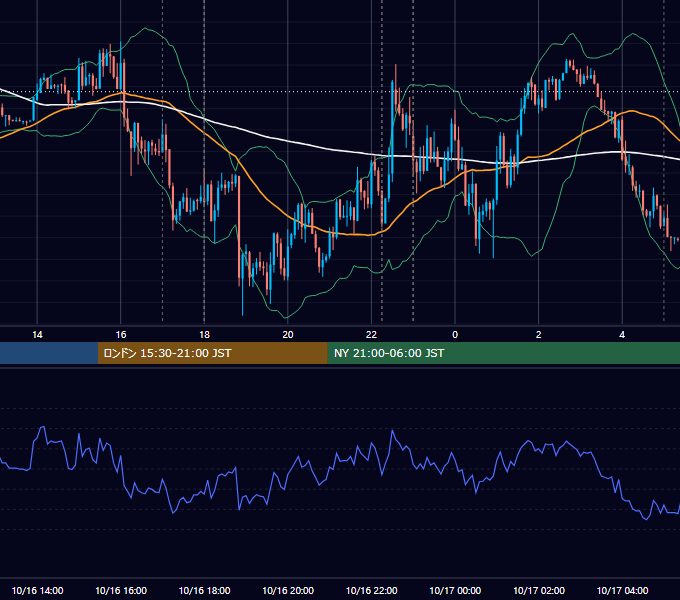This screenshot has width=680, height=600.
Task: Click the 10/16 22:00 label on indicator axis
Action: (x=371, y=590)
